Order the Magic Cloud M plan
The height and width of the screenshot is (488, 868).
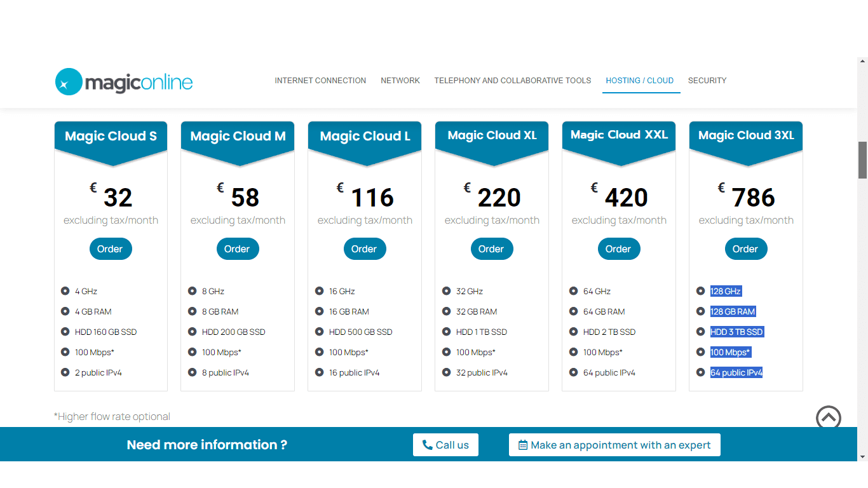[x=237, y=249]
